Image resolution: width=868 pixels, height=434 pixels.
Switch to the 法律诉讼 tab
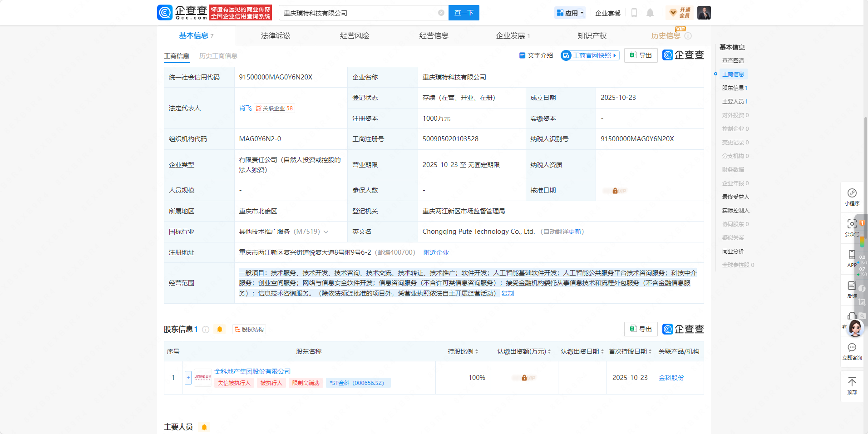coord(275,35)
